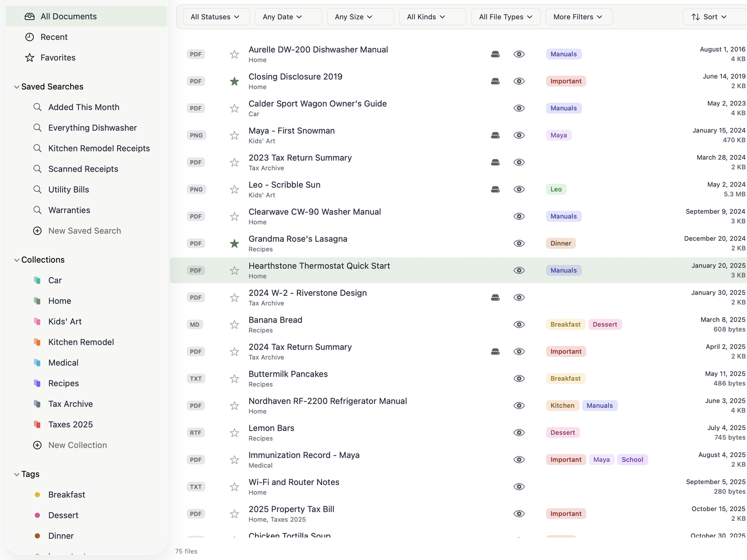The image size is (747, 560).
Task: Select Hearthstone Thermostat Quick Start row title
Action: point(319,266)
